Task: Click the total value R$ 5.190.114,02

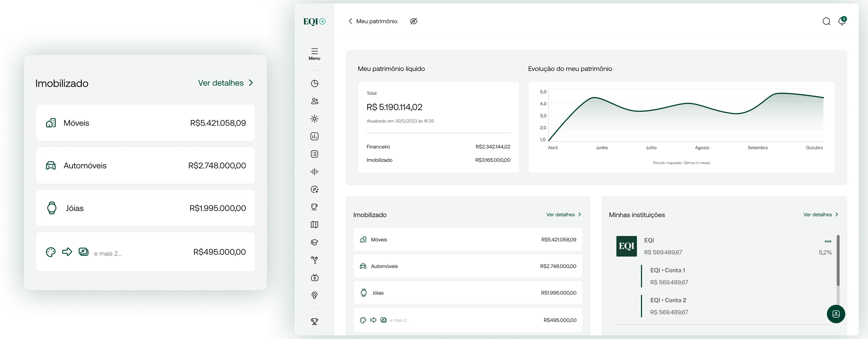Action: (x=394, y=107)
